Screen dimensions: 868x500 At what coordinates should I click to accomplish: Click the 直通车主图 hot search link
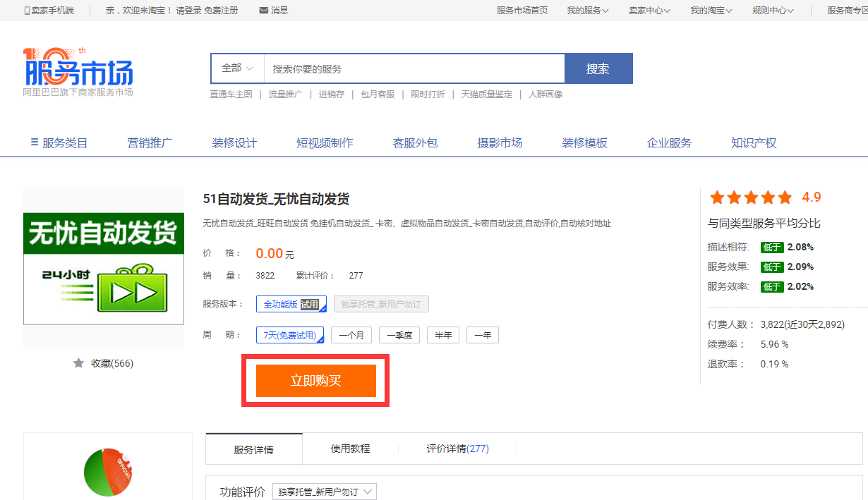click(231, 94)
